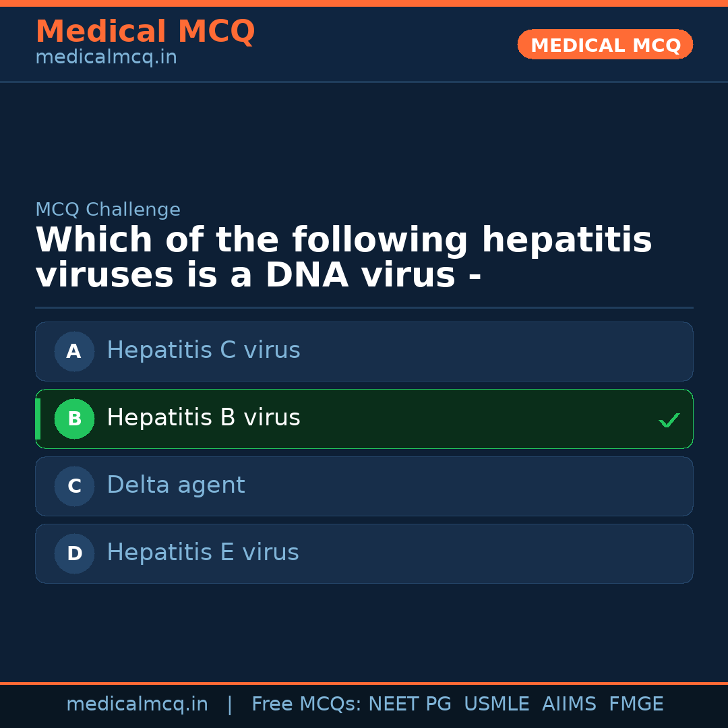This screenshot has height=728, width=728.
Task: Click FMGE in the footer
Action: coord(636,704)
